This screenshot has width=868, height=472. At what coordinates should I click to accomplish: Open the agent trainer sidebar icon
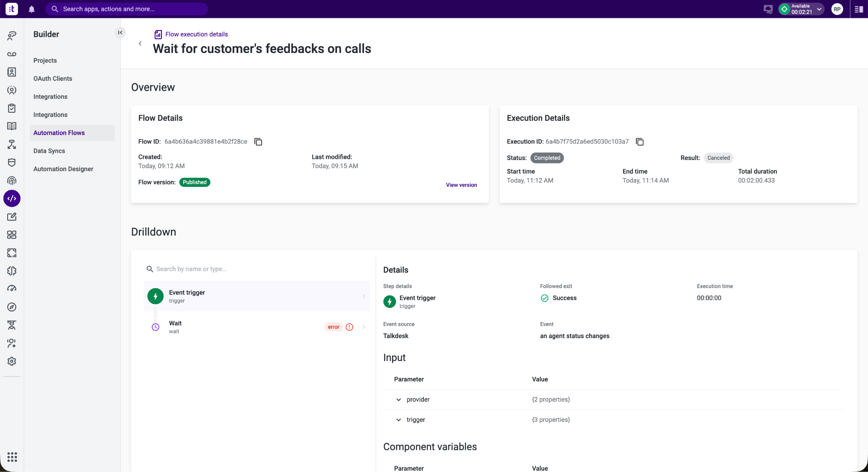tap(12, 325)
